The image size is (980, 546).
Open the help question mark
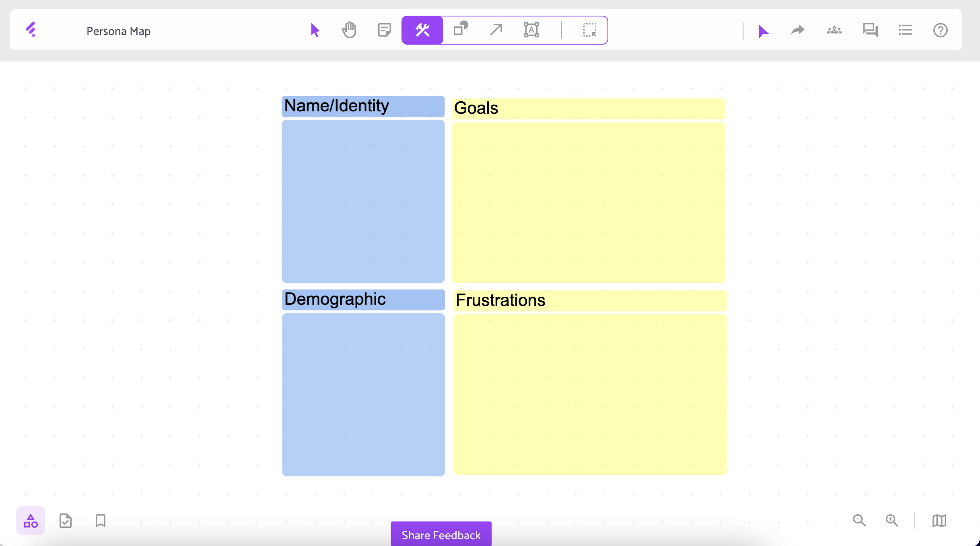940,31
